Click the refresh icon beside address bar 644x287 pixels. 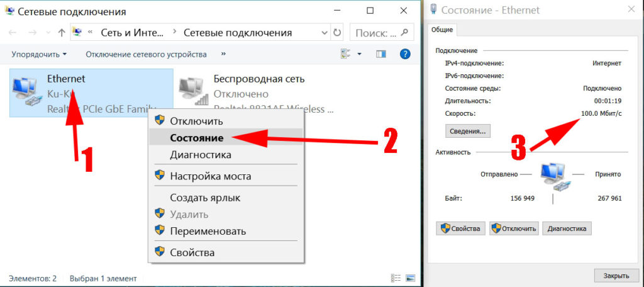coord(337,33)
